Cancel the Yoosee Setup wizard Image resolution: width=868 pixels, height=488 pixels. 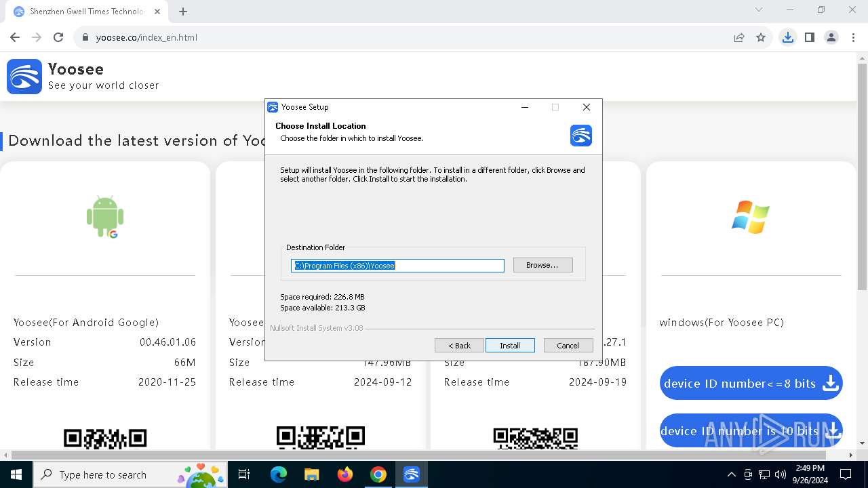pyautogui.click(x=568, y=346)
